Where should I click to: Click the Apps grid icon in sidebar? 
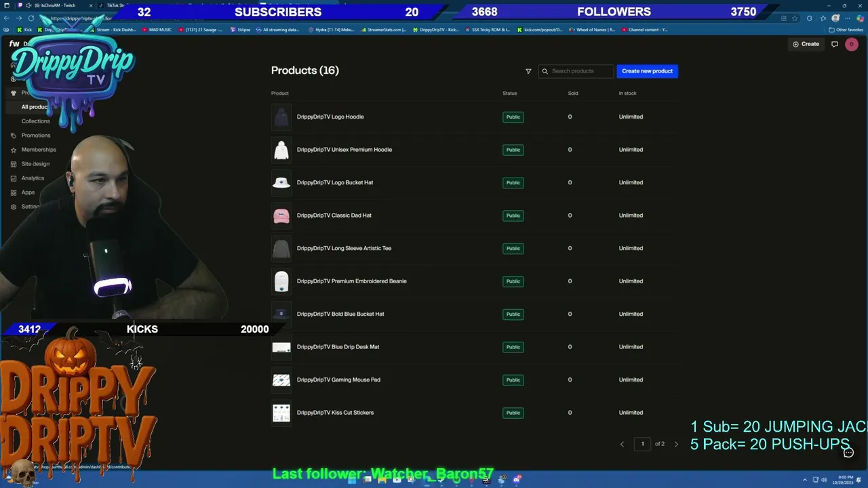point(14,192)
